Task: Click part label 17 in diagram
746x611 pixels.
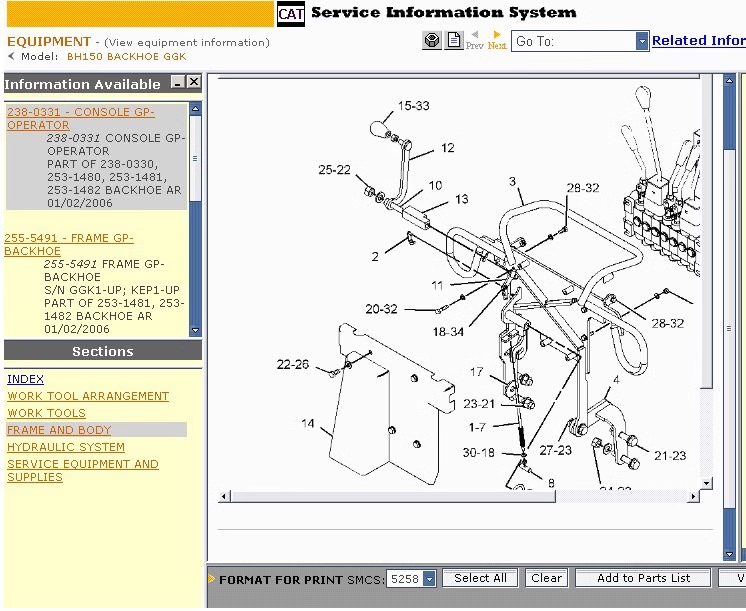Action: click(x=476, y=372)
